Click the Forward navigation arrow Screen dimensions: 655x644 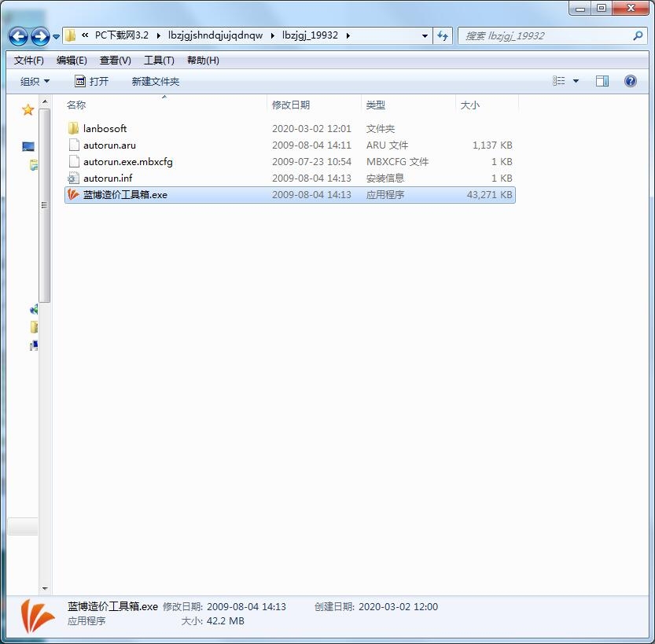point(40,36)
